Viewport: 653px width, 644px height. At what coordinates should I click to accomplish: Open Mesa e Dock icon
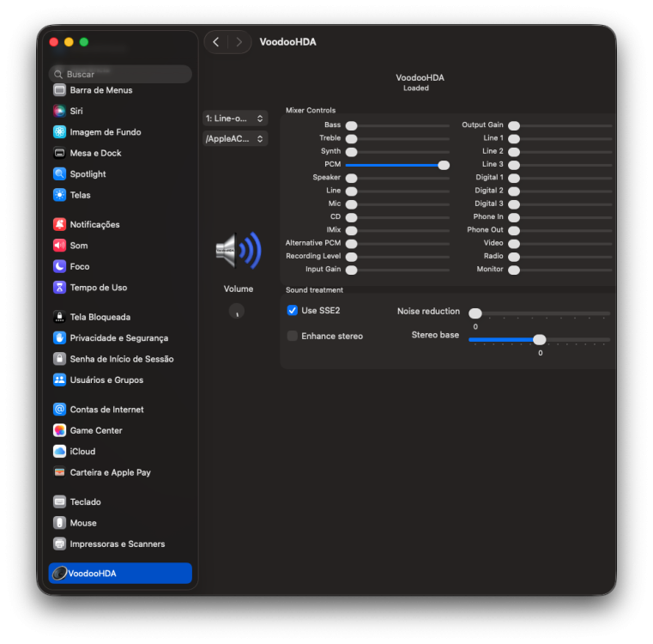(59, 153)
